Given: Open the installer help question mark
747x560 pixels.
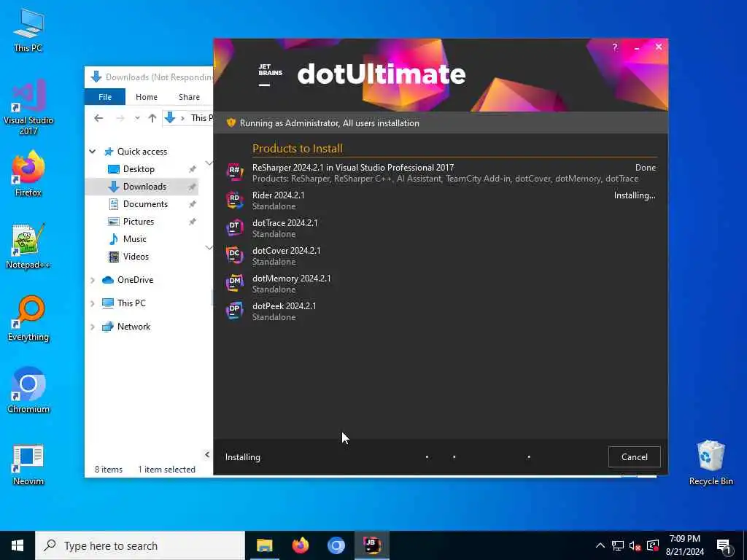Looking at the screenshot, I should coord(614,47).
